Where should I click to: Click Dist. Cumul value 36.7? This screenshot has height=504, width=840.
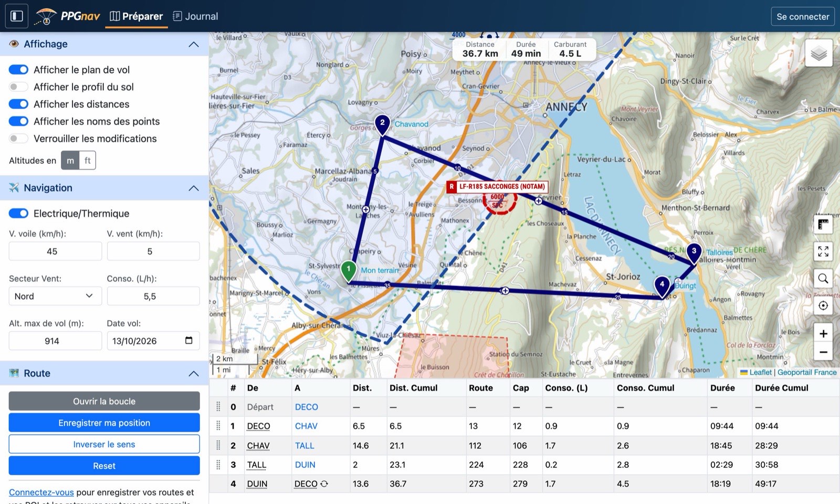click(x=398, y=484)
